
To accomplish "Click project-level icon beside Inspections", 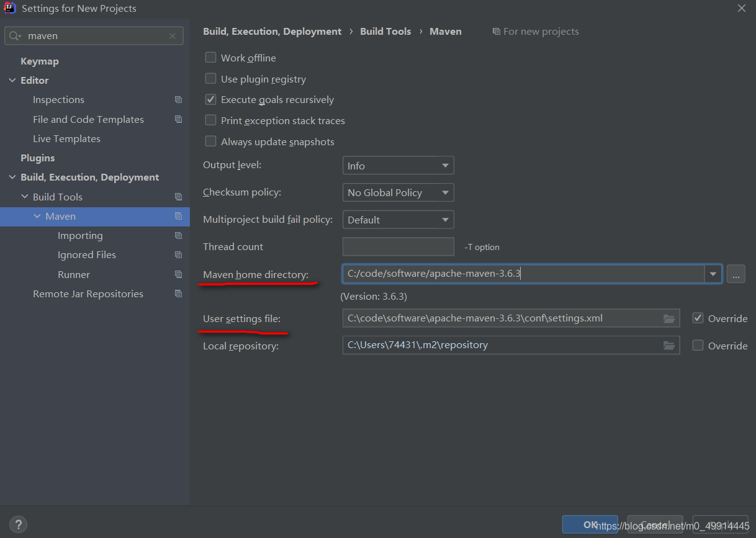I will point(178,100).
